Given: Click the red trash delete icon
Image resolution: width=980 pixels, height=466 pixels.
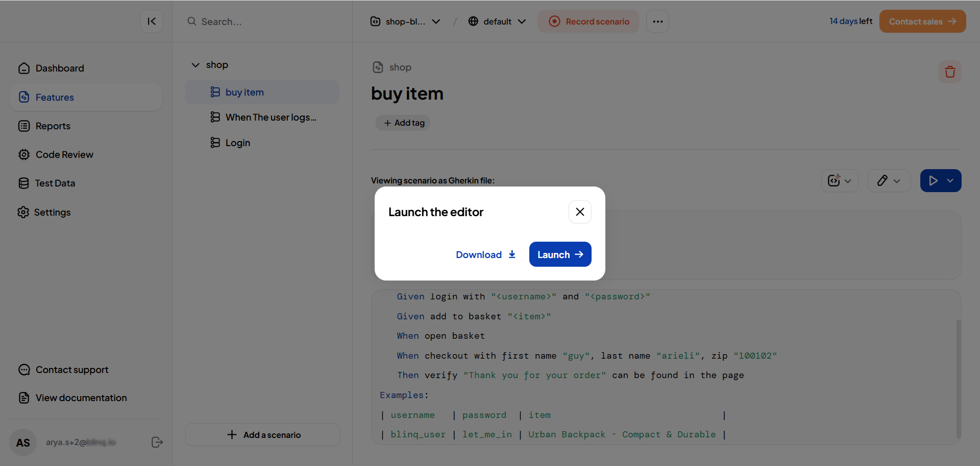Looking at the screenshot, I should point(949,72).
